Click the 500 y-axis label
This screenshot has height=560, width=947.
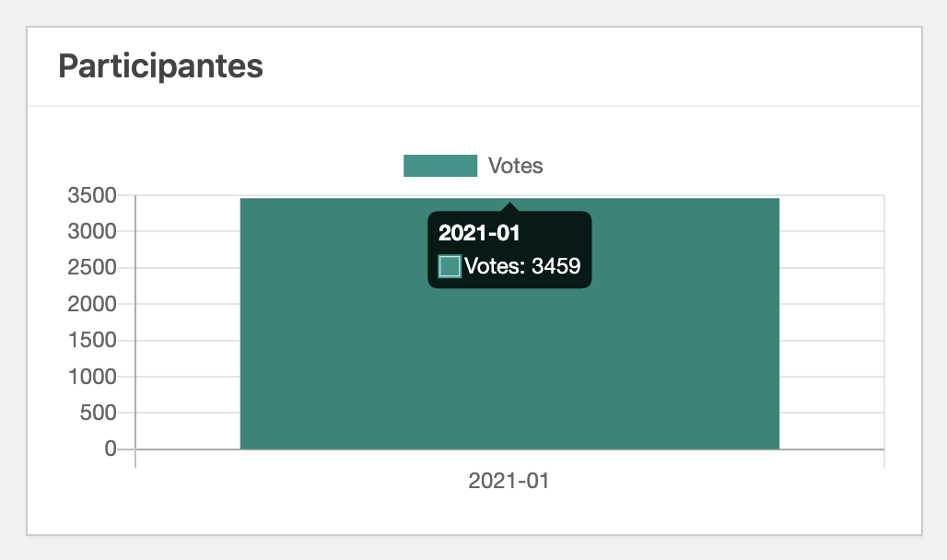tap(99, 413)
